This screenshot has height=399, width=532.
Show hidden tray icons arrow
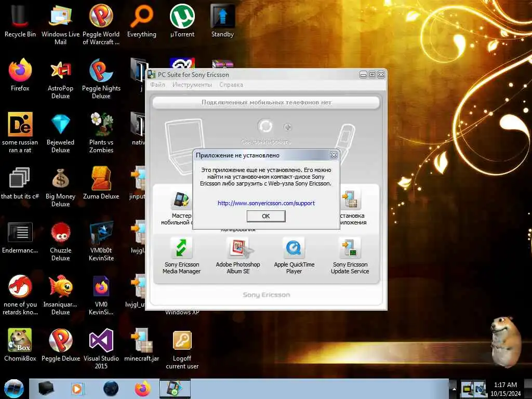454,389
